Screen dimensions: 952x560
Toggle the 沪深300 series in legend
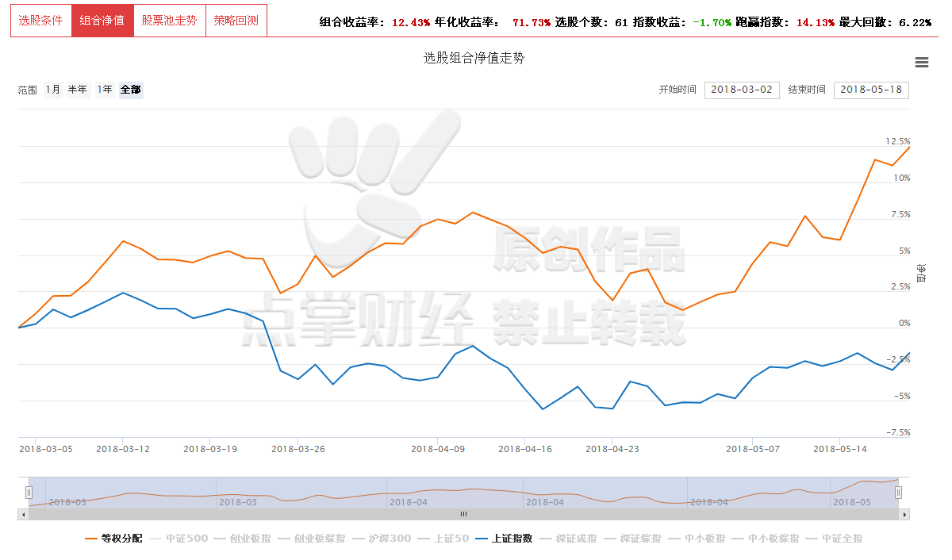(381, 539)
